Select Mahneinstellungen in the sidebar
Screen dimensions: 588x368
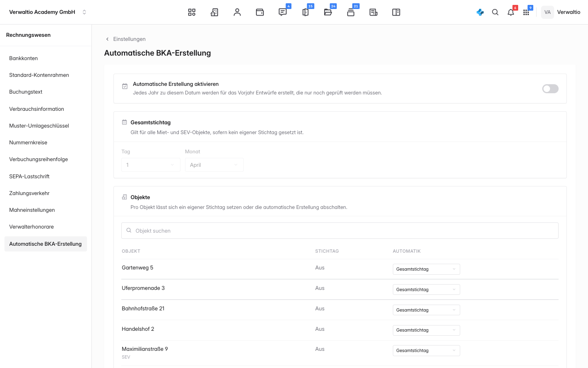pyautogui.click(x=46, y=210)
